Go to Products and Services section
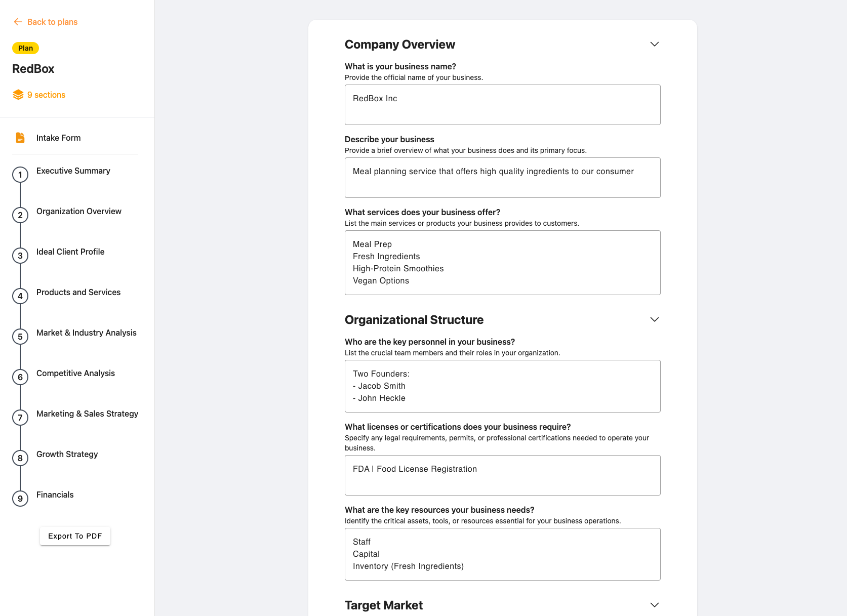Image resolution: width=847 pixels, height=616 pixels. pyautogui.click(x=78, y=292)
